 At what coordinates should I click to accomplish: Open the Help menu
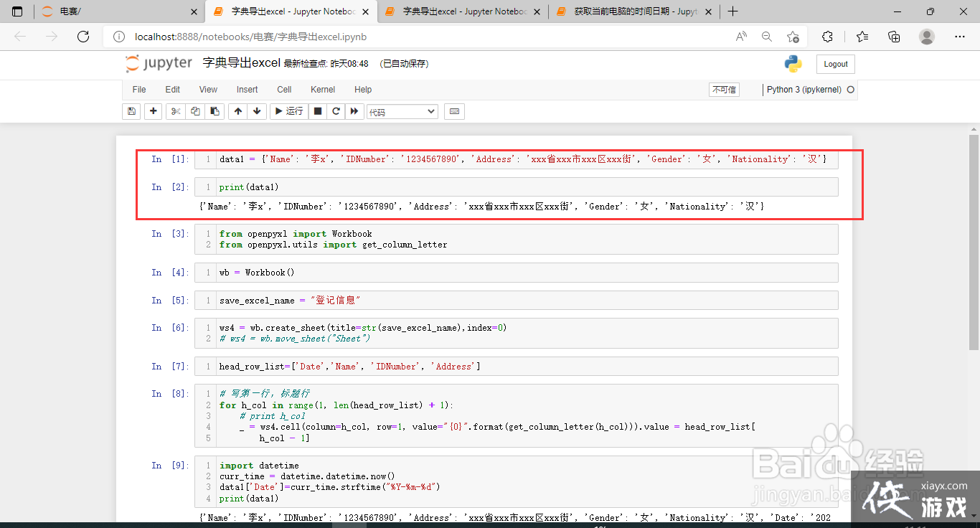[x=363, y=90]
